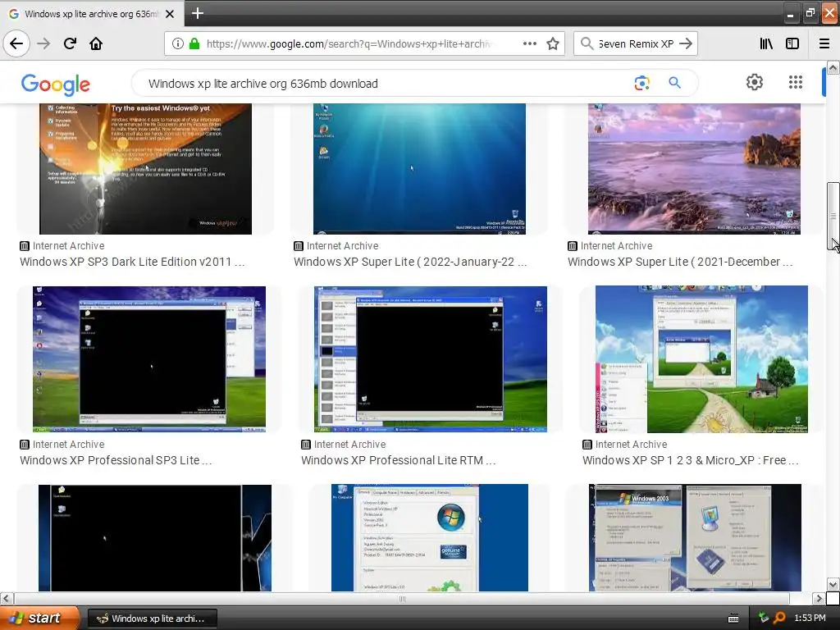Follow Windows XP SP3 Dark Lite Edition v2011 link
The width and height of the screenshot is (840, 630).
pos(132,262)
